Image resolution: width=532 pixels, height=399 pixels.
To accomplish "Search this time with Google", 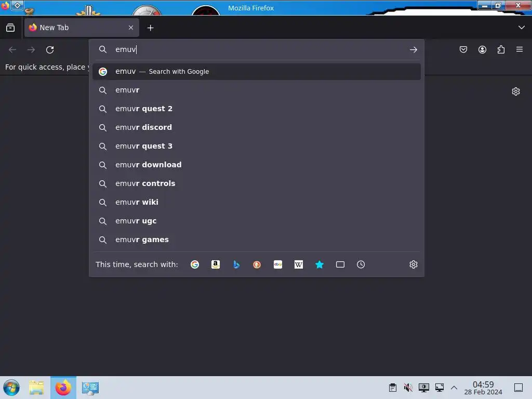I will pos(195,264).
